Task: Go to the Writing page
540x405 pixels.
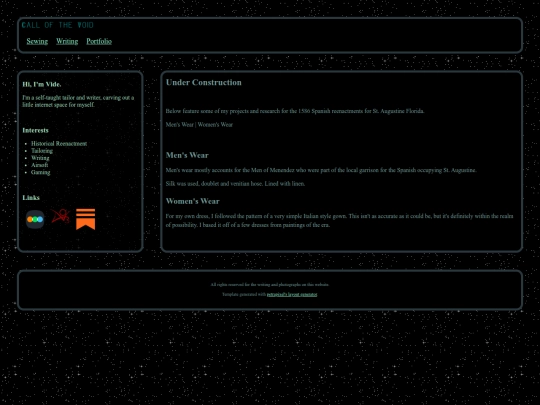Action: point(67,41)
